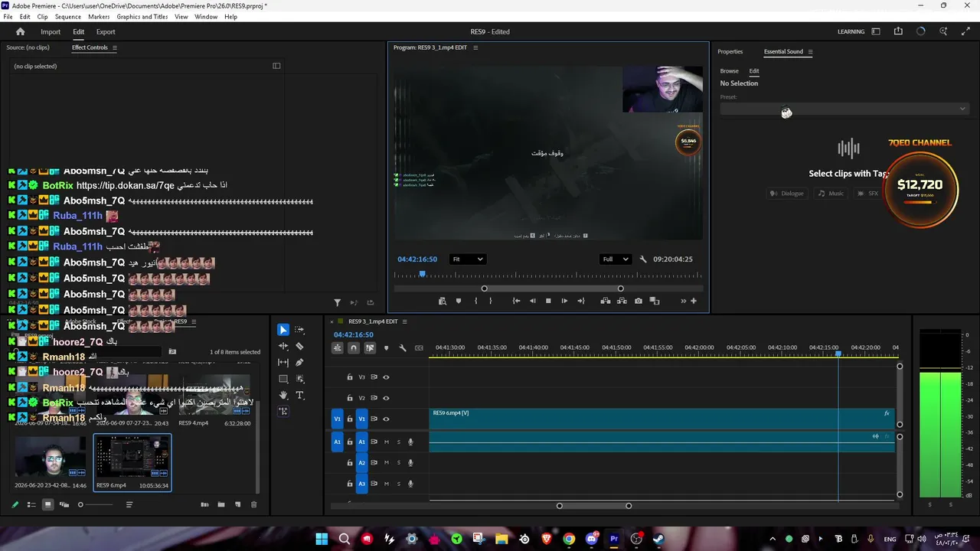Click the Extract button in Program monitor

click(x=622, y=301)
